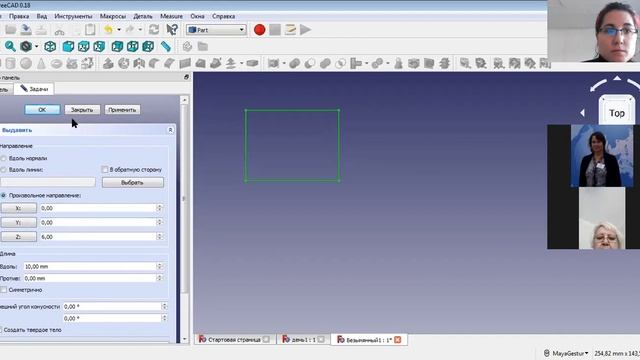Enable 'В обратную сторону' checkbox

click(105, 169)
